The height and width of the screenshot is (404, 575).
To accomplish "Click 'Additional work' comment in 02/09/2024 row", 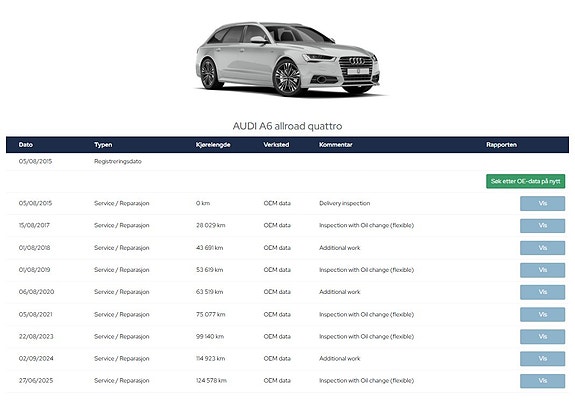I will click(x=340, y=359).
